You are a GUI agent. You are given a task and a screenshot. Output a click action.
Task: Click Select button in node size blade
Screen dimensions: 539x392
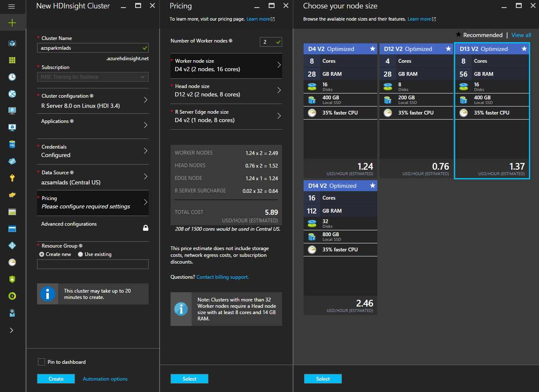323,379
